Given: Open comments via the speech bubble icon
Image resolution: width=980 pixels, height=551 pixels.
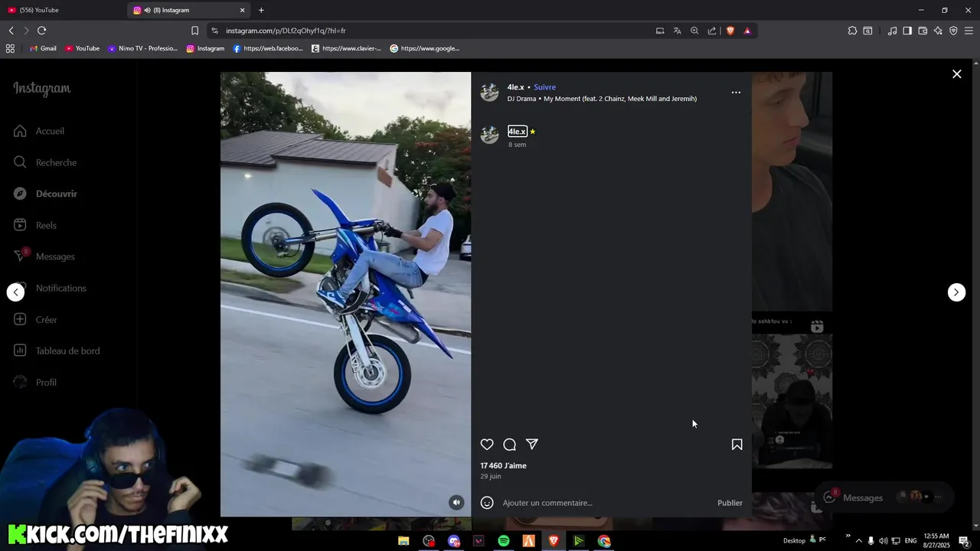Looking at the screenshot, I should tap(509, 445).
